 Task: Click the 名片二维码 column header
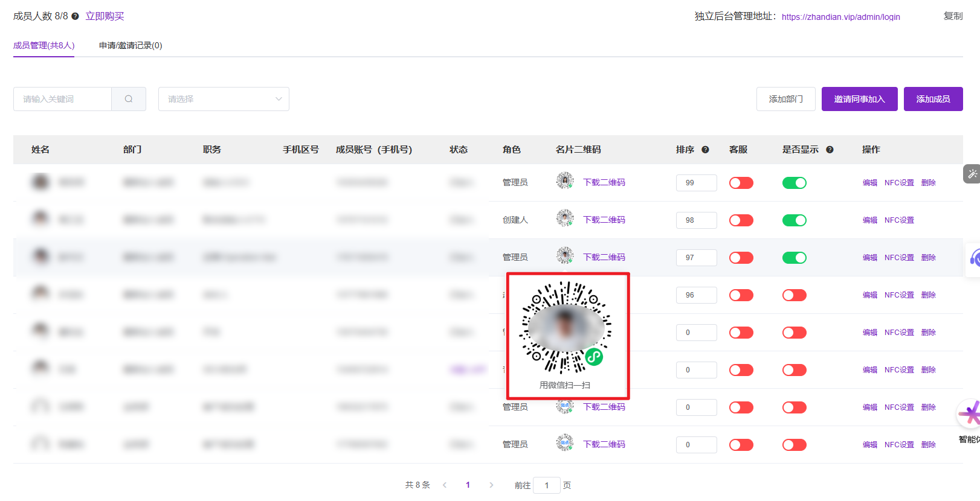point(578,150)
